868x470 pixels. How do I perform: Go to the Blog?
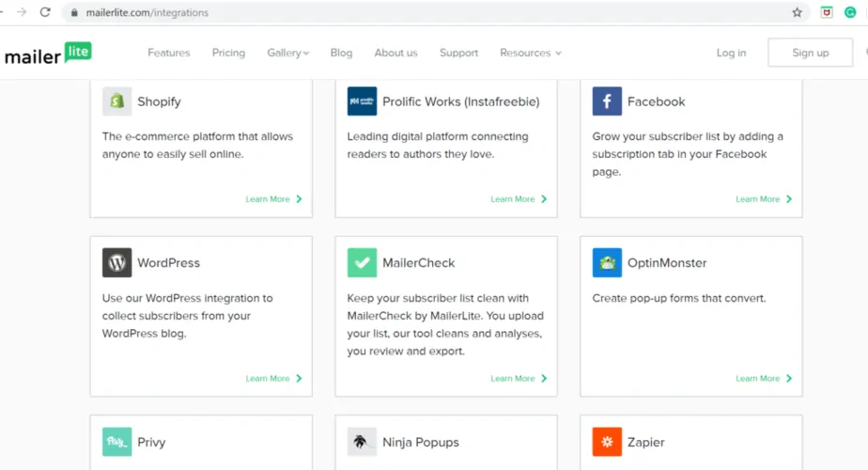tap(341, 53)
